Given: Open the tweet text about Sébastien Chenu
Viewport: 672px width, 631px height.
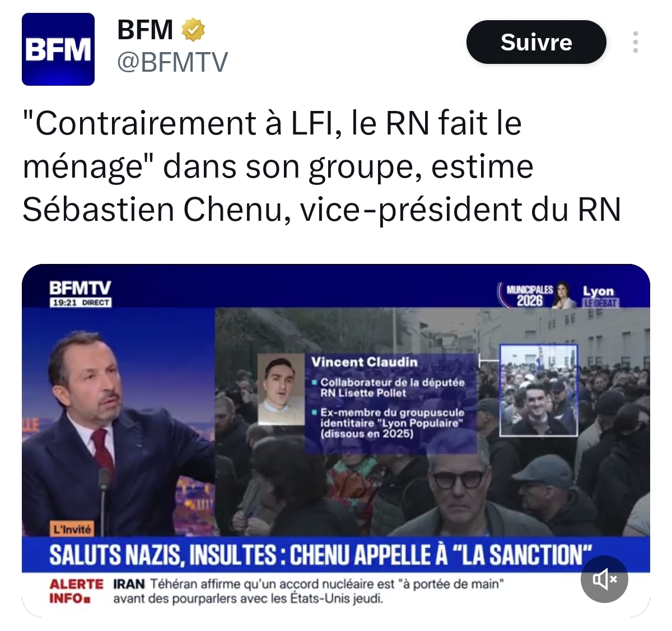Looking at the screenshot, I should [321, 166].
